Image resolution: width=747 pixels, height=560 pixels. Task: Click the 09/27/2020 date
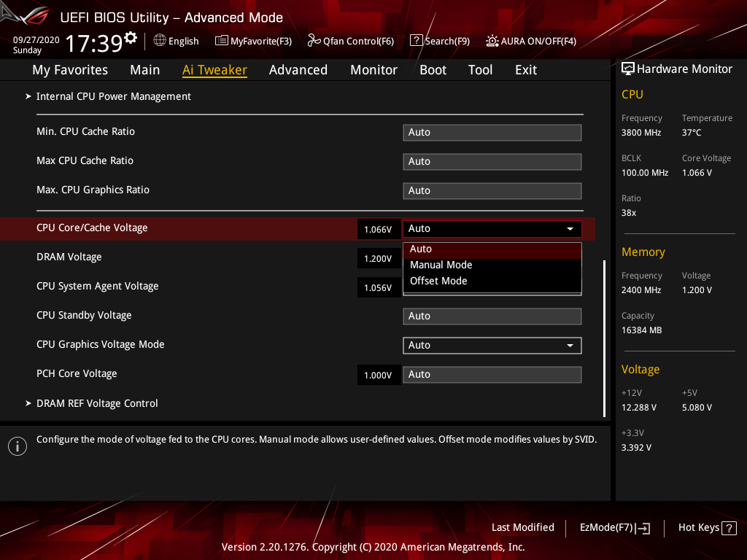pos(36,39)
